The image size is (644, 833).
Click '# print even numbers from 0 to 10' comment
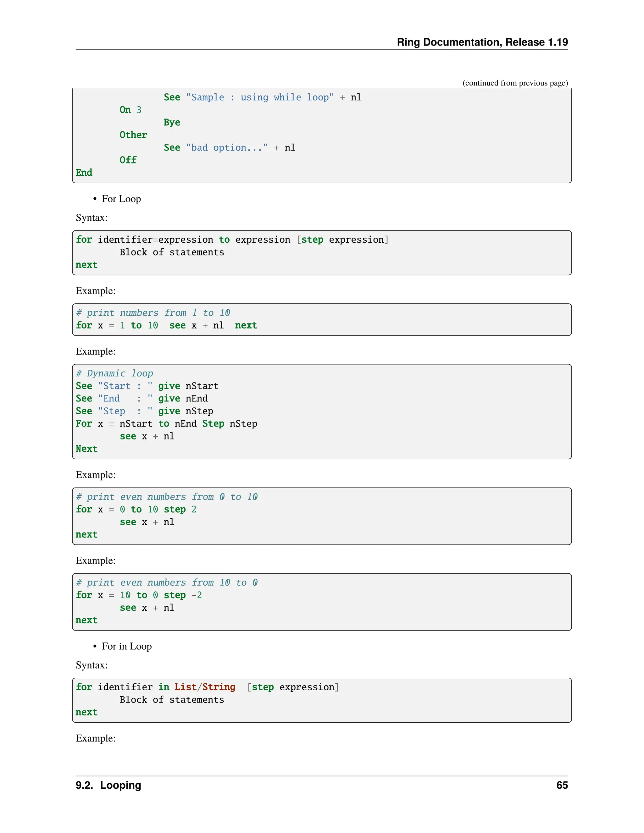pos(167,497)
